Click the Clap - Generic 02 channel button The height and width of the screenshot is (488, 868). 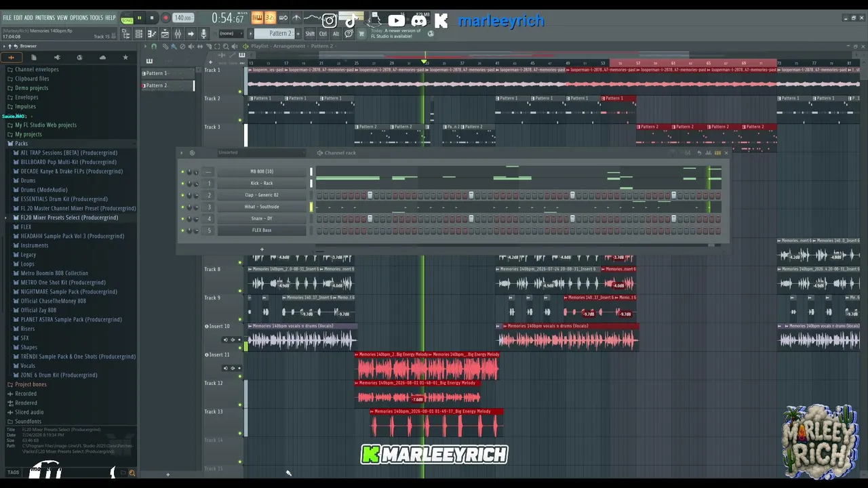click(262, 195)
